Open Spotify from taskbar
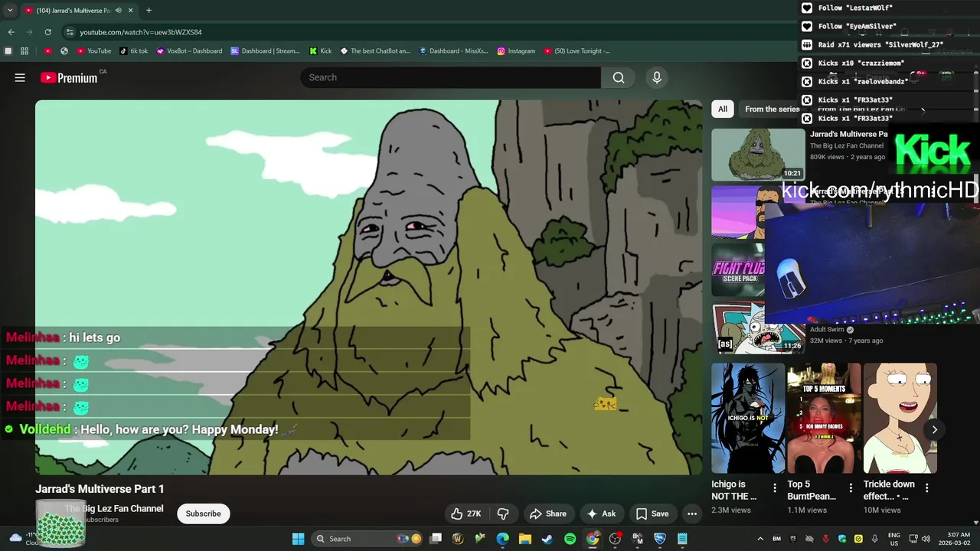Viewport: 980px width, 551px height. point(570,539)
